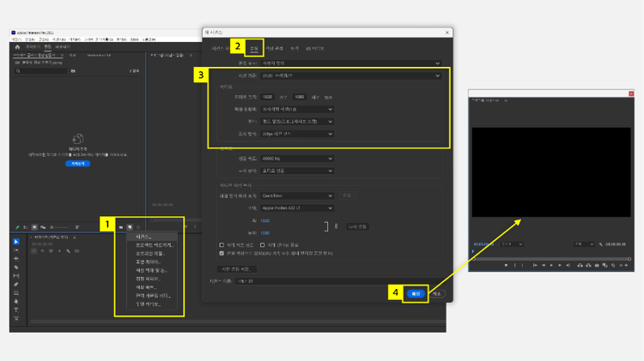Select the Rectangle shape tool
The image size is (644, 361).
tap(16, 293)
